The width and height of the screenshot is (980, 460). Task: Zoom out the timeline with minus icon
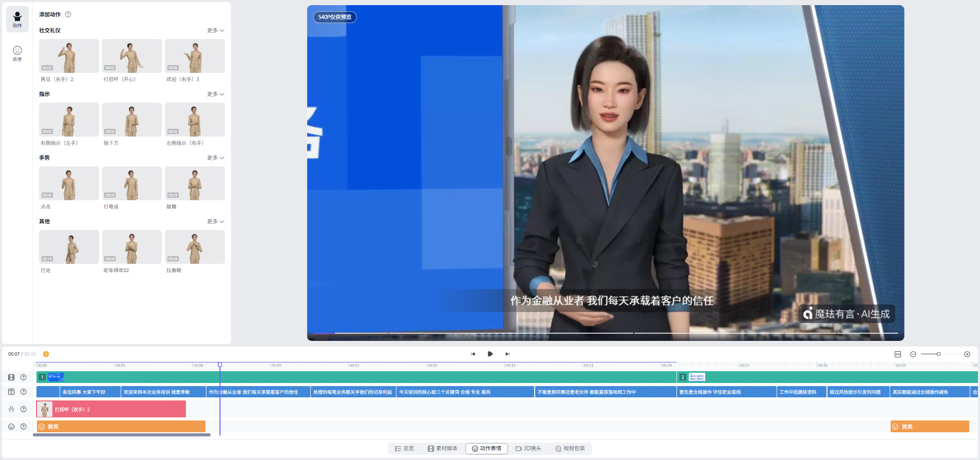point(913,354)
